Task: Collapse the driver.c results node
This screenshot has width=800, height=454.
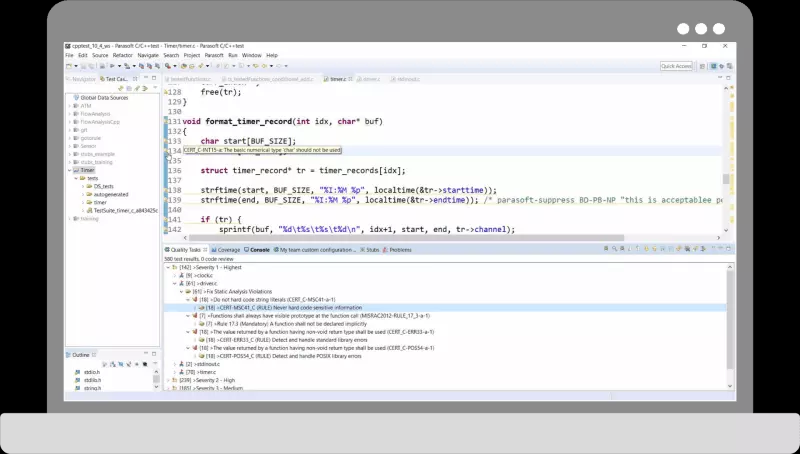Action: point(175,284)
